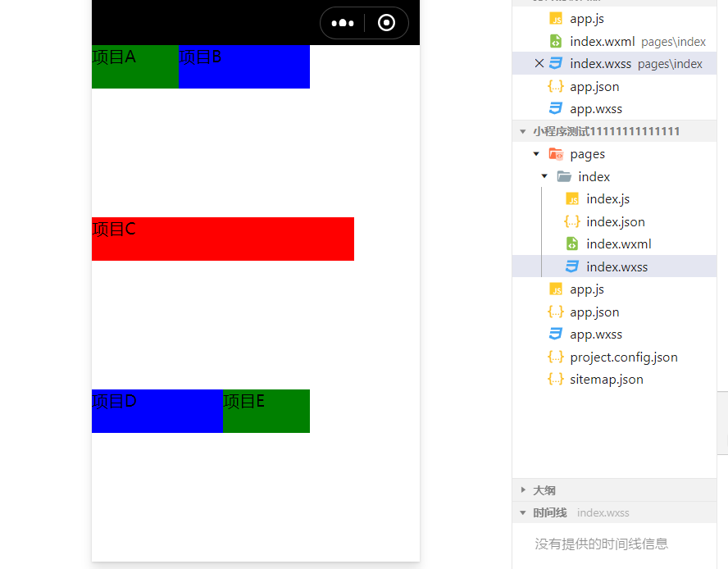
Task: Open root app.json in project tree
Action: (x=614, y=312)
